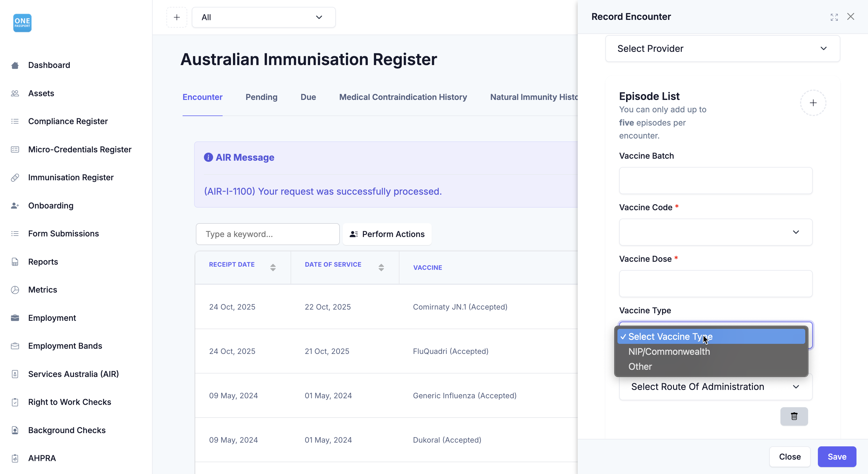Click the Right to Work Checks icon
The image size is (868, 474).
(15, 402)
